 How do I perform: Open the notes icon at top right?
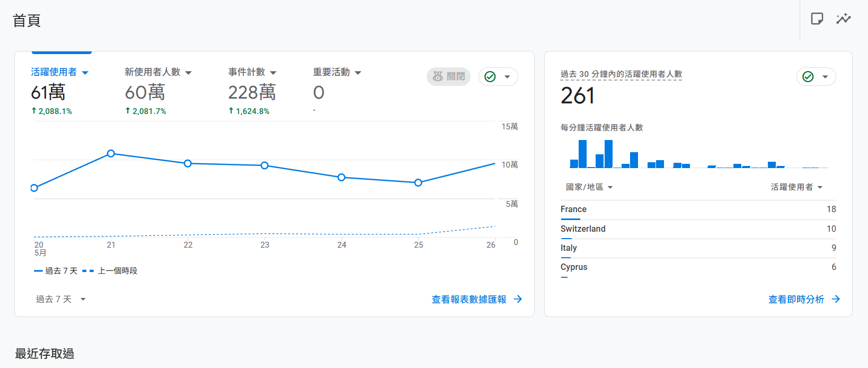(x=817, y=19)
